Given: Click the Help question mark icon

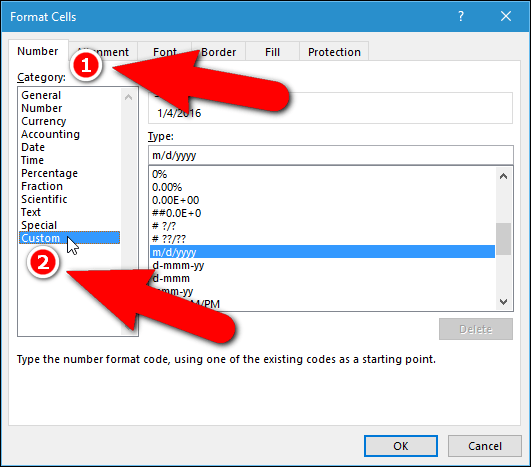Looking at the screenshot, I should (461, 16).
